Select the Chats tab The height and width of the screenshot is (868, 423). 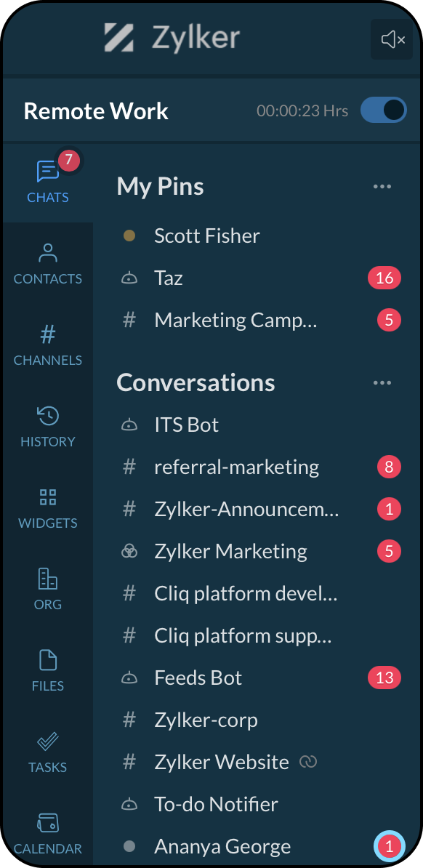point(48,182)
